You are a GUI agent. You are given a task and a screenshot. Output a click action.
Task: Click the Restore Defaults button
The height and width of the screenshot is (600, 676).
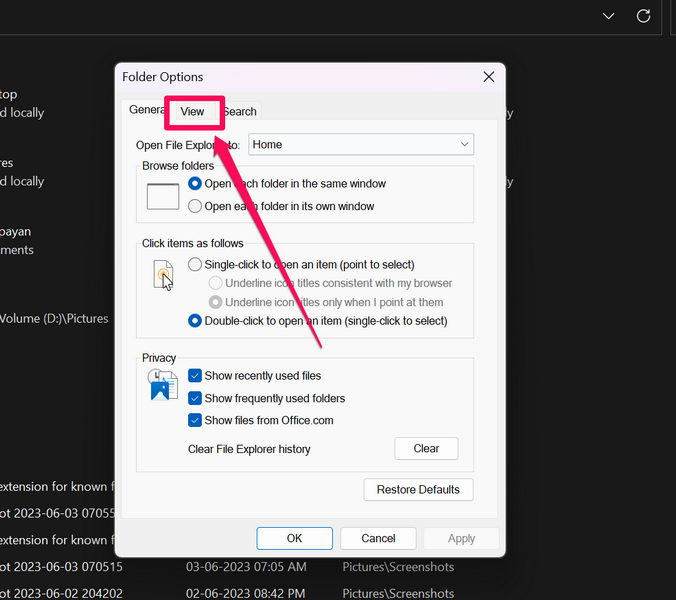click(x=418, y=490)
